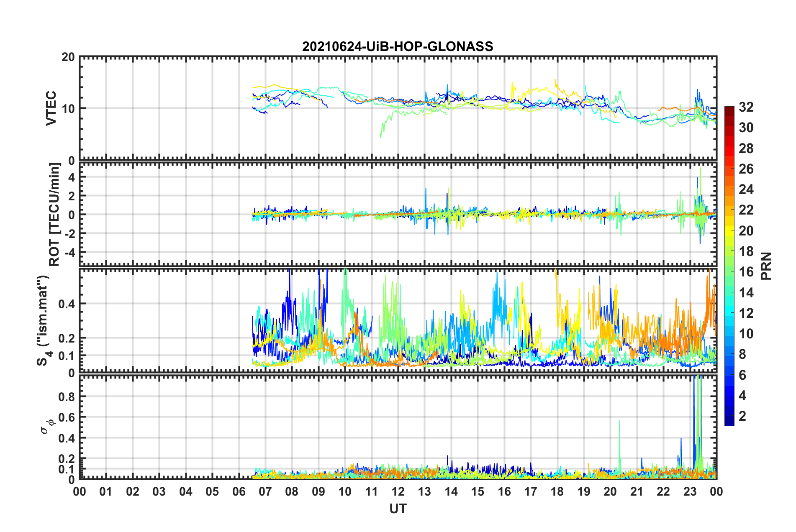Click the x-axis tick label 15

coord(478,491)
